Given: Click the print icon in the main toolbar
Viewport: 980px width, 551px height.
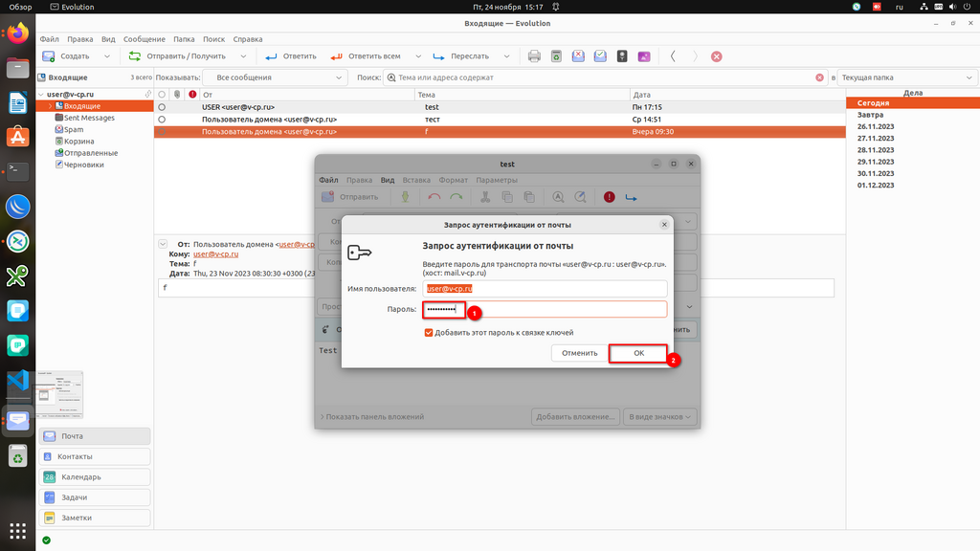Looking at the screenshot, I should (x=535, y=56).
